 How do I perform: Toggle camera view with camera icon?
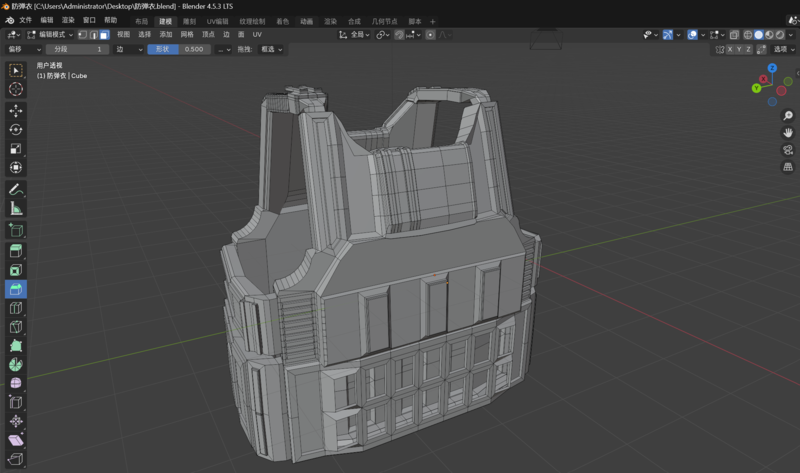[788, 150]
